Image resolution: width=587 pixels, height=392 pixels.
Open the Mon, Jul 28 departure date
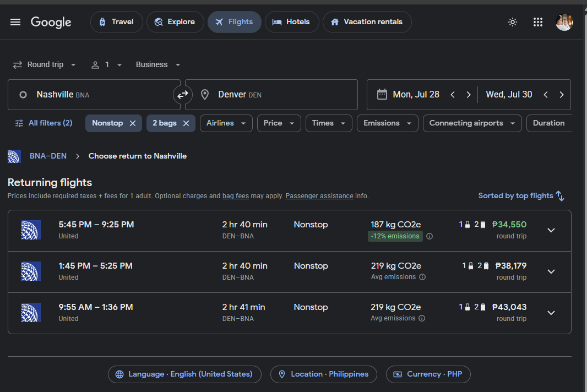point(416,94)
